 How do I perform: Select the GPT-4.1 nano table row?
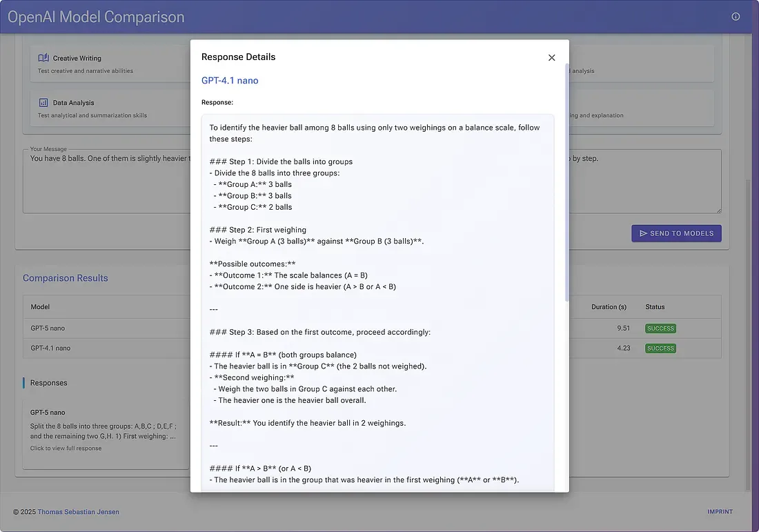tap(103, 348)
